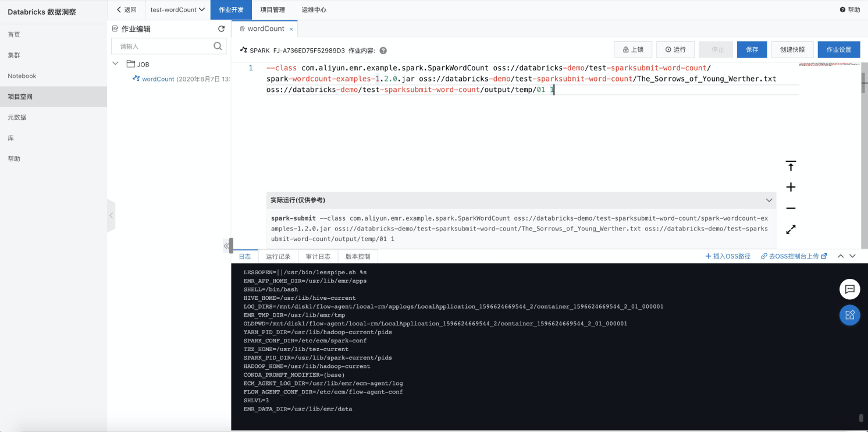Viewport: 868px width, 432px height.
Task: Click the wordCount job icon in tree
Action: pos(136,79)
